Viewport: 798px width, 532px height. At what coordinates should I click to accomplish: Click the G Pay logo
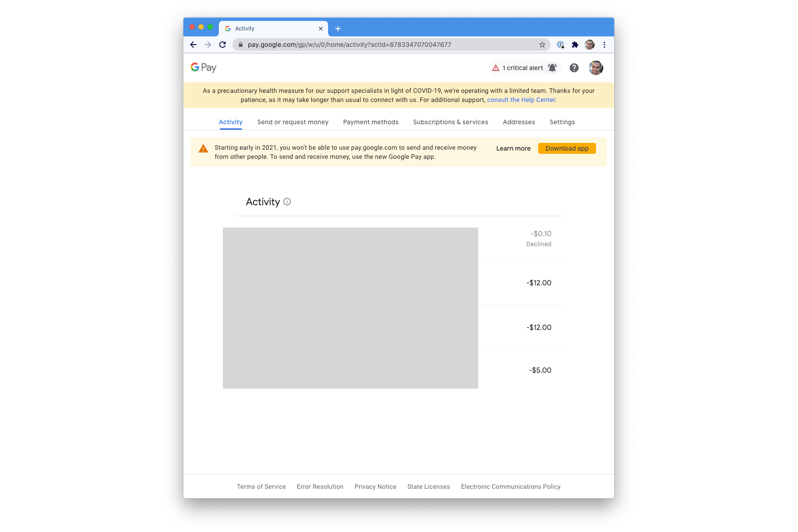(203, 68)
